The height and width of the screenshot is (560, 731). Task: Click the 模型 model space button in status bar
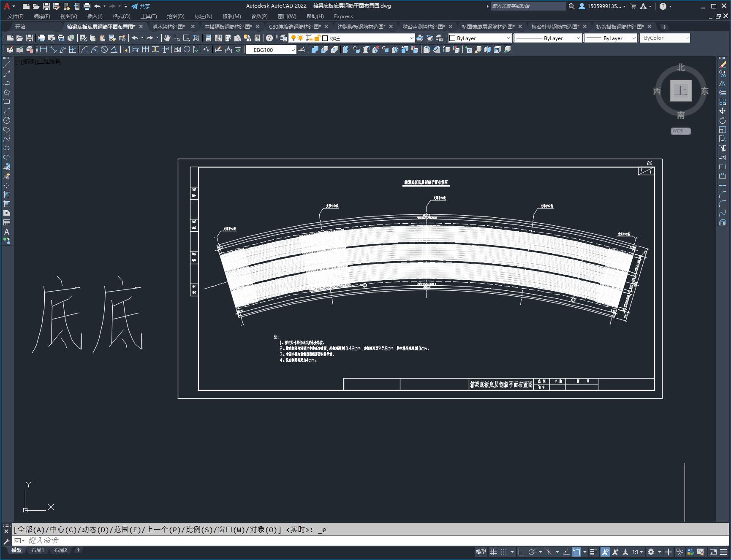pos(481,552)
